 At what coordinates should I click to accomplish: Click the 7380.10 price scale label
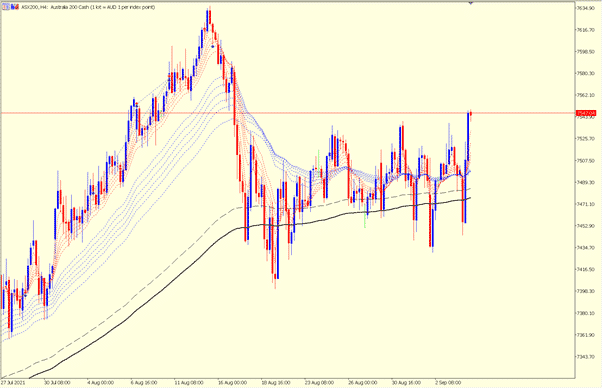pyautogui.click(x=586, y=313)
